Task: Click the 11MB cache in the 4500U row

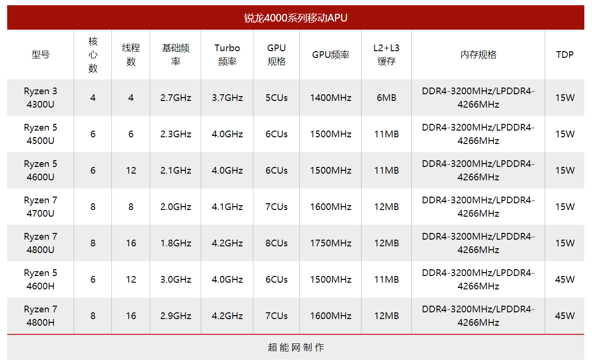Action: [386, 134]
